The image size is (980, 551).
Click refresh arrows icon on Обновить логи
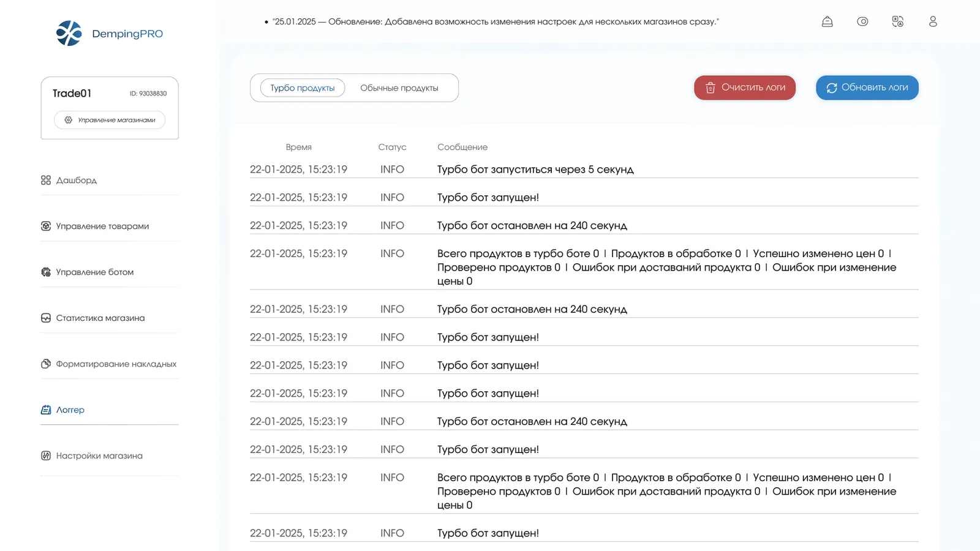tap(832, 88)
